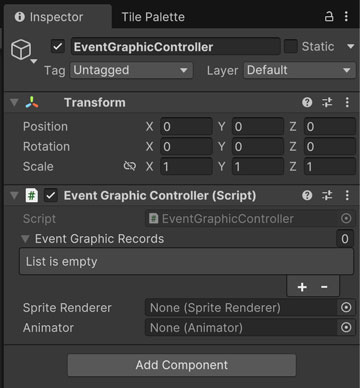Uncheck the Event Graphic Controller script enabled box

pyautogui.click(x=51, y=195)
